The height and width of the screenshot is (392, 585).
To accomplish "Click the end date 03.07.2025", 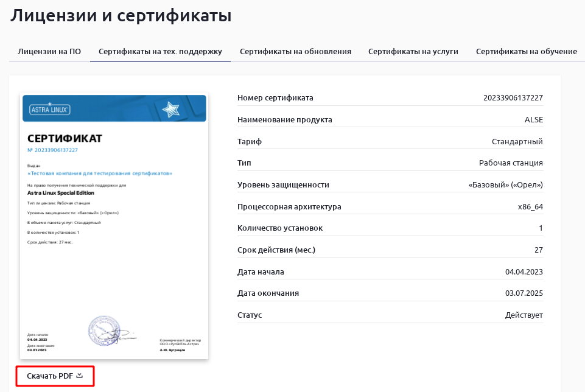I will click(x=524, y=293).
